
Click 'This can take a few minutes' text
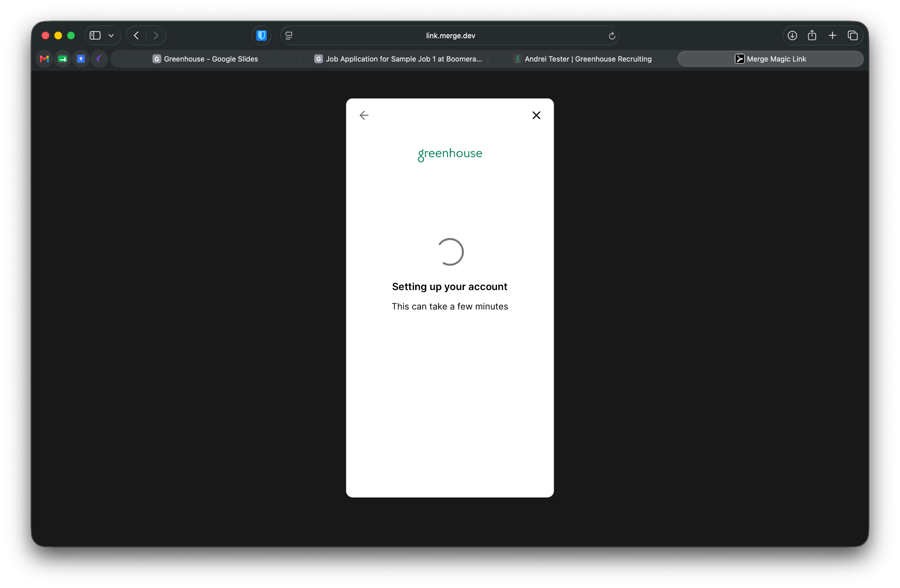tap(450, 306)
